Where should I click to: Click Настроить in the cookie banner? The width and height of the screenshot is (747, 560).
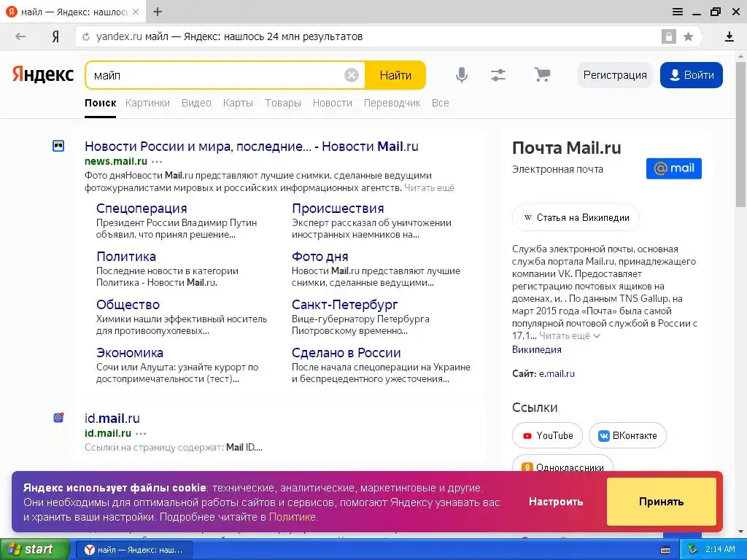tap(556, 502)
